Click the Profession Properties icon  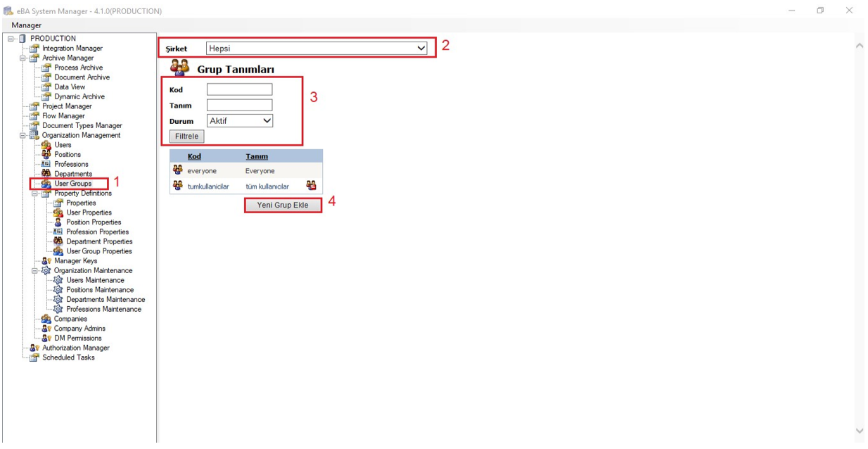click(x=58, y=232)
